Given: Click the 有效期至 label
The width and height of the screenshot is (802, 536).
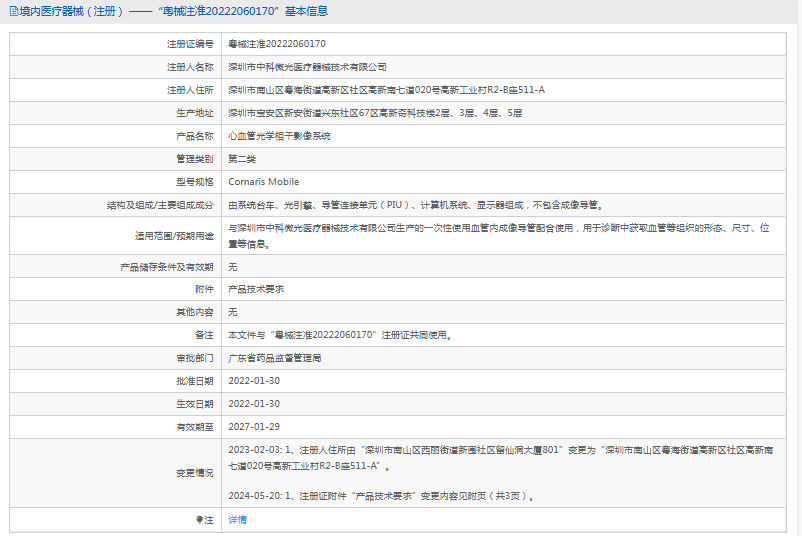Looking at the screenshot, I should coord(195,427).
